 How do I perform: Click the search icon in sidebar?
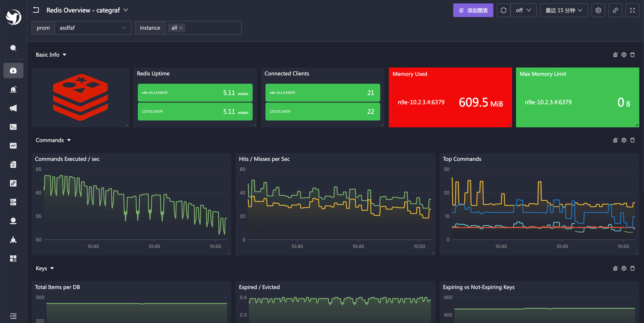tap(13, 48)
